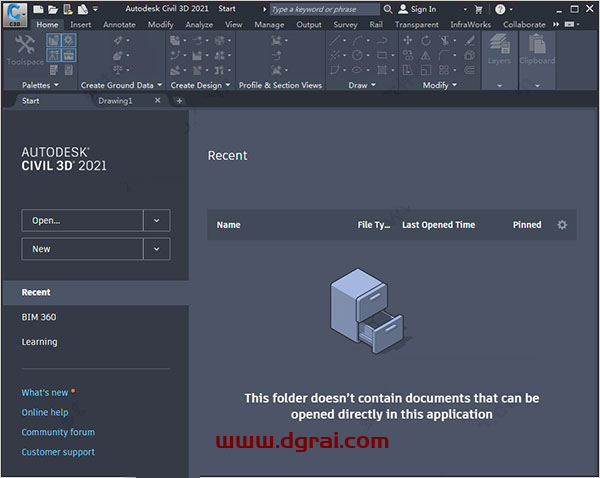Screen dimensions: 600x478
Task: Expand the Open button dropdown arrow
Action: (157, 221)
